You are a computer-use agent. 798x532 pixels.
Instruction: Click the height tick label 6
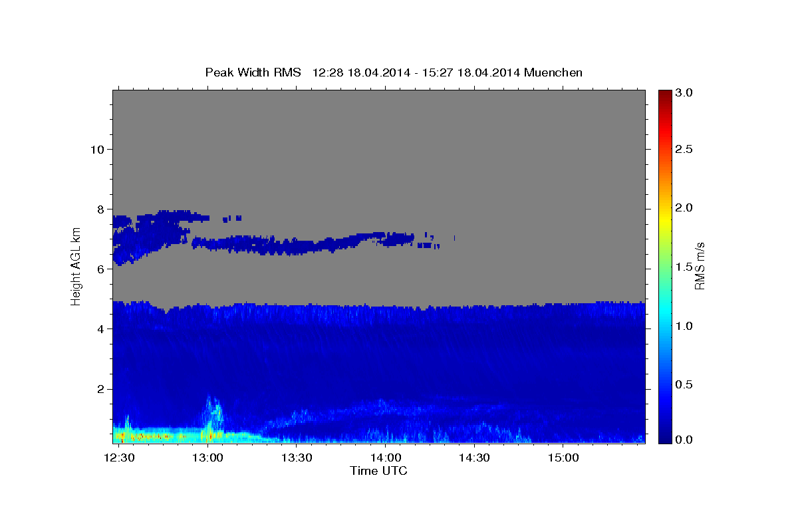(x=100, y=269)
